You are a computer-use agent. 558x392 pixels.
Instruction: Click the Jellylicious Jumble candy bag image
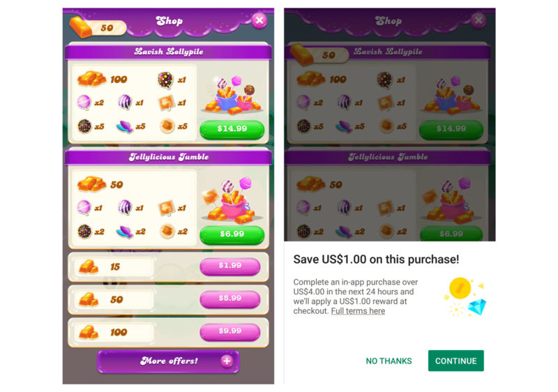pyautogui.click(x=232, y=200)
